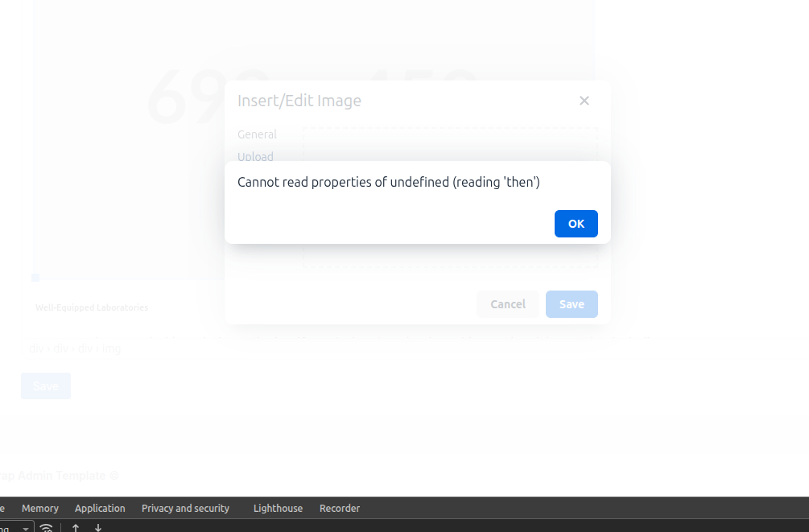The width and height of the screenshot is (809, 532).
Task: Switch to the General tab in image dialog
Action: (x=257, y=134)
